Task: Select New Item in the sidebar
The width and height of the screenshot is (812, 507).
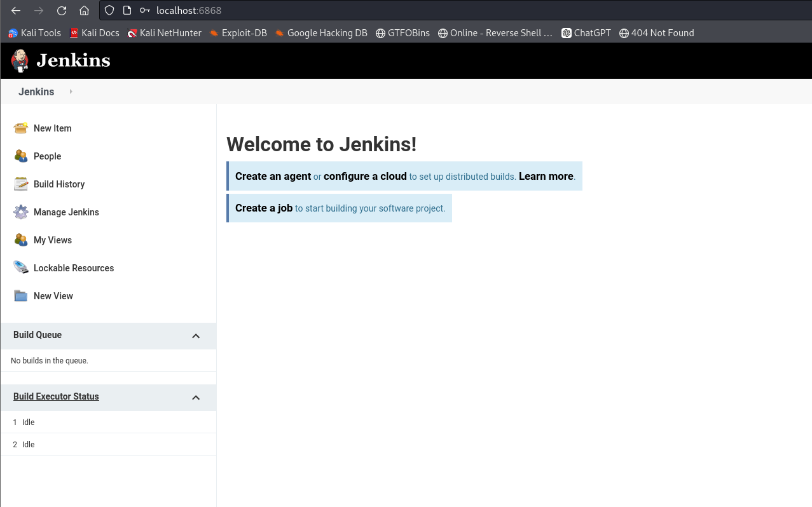Action: (x=53, y=128)
